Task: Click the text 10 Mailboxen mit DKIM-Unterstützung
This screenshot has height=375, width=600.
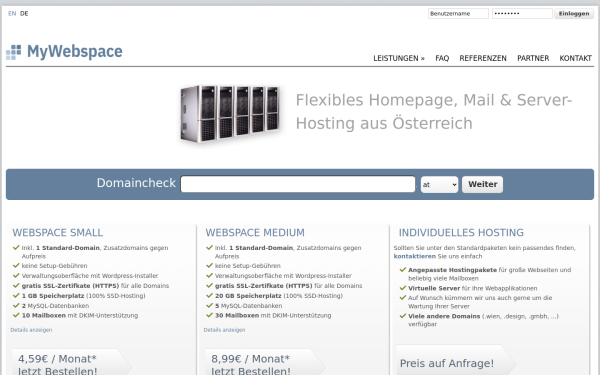Action: click(x=80, y=316)
